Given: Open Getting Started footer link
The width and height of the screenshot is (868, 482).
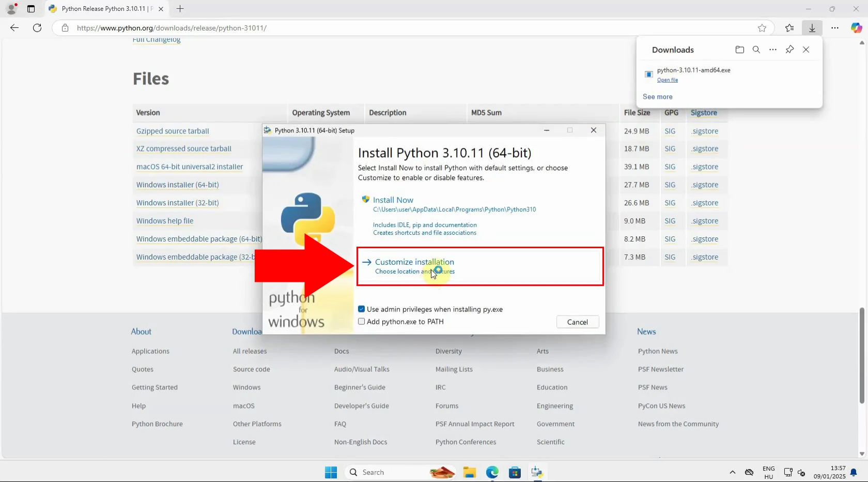Looking at the screenshot, I should (x=154, y=387).
